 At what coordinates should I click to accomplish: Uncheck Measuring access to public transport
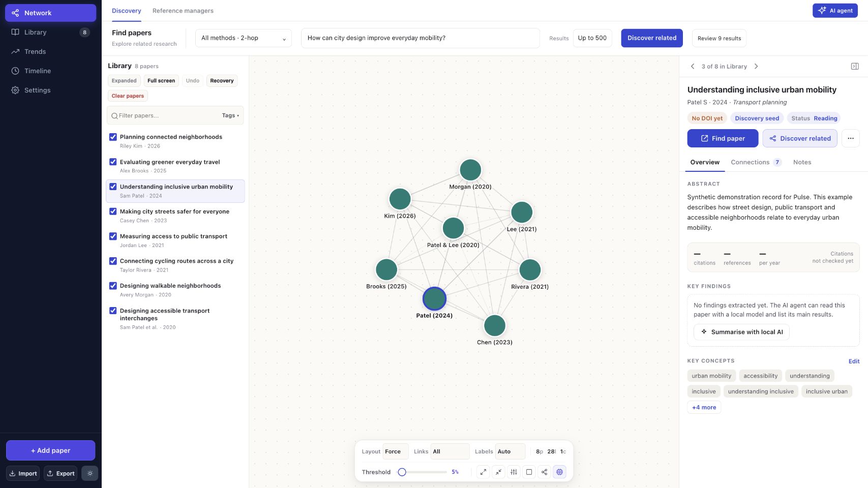point(113,236)
